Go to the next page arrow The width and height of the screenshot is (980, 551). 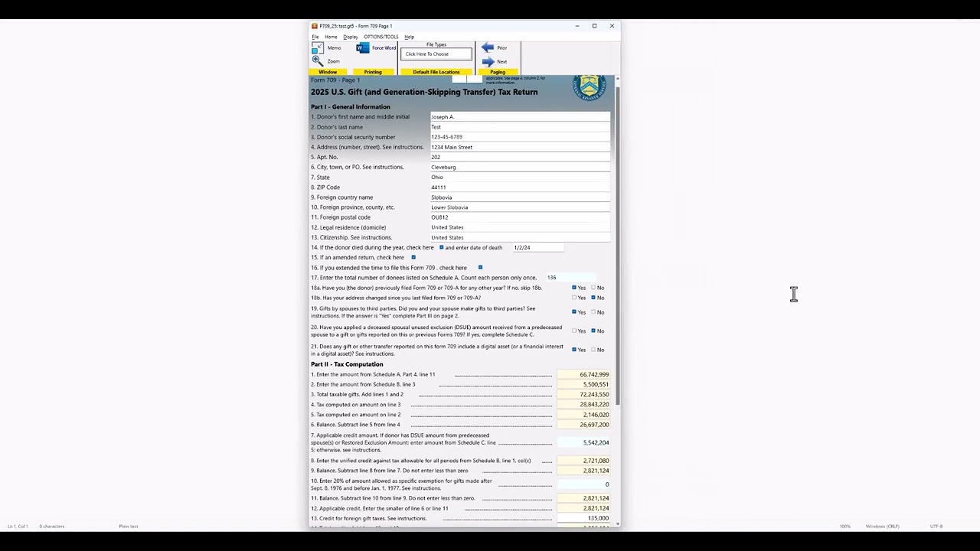488,61
